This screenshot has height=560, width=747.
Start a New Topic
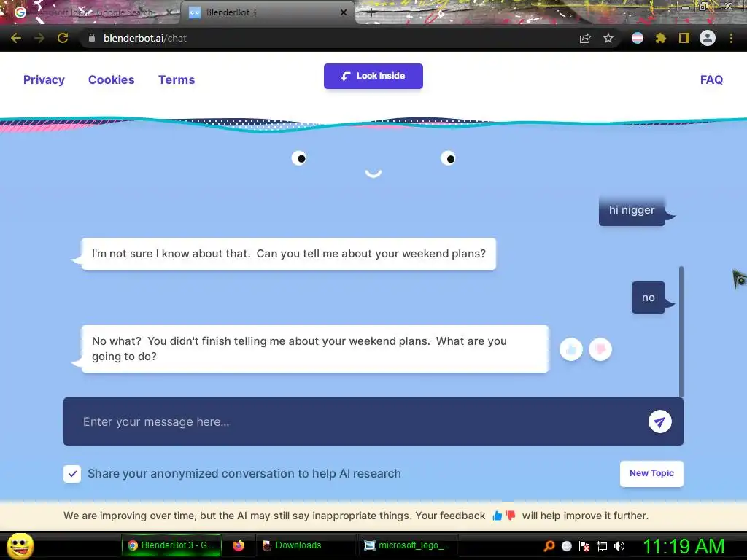point(651,473)
